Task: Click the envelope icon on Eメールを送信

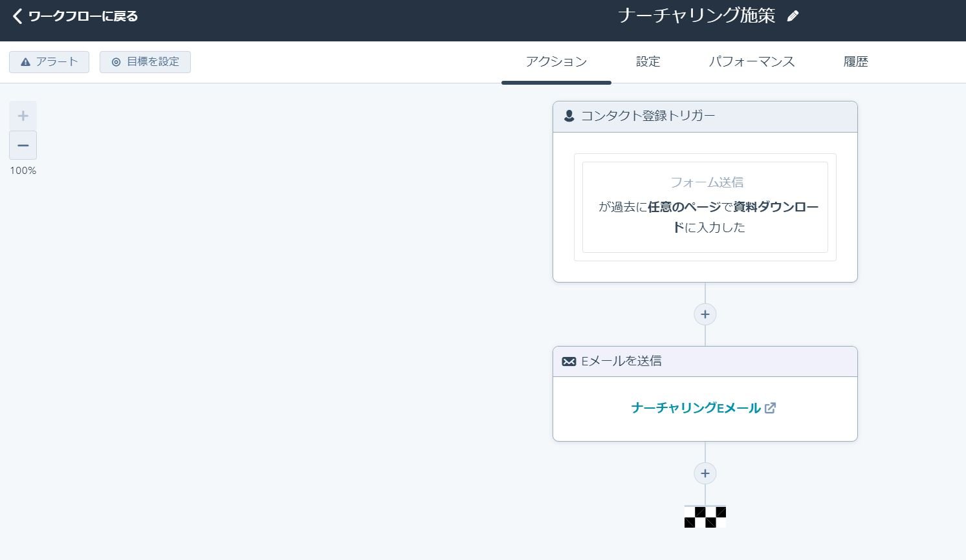Action: coord(569,361)
